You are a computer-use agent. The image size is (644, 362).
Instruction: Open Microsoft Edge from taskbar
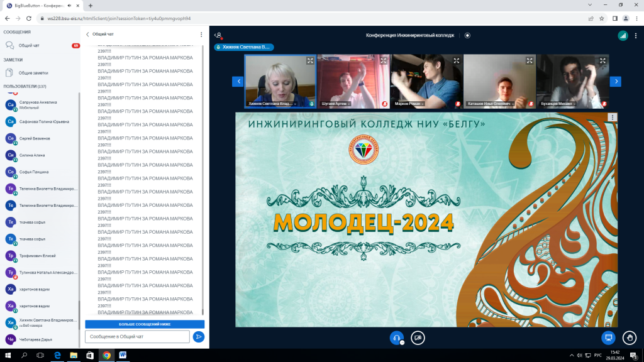pos(57,356)
